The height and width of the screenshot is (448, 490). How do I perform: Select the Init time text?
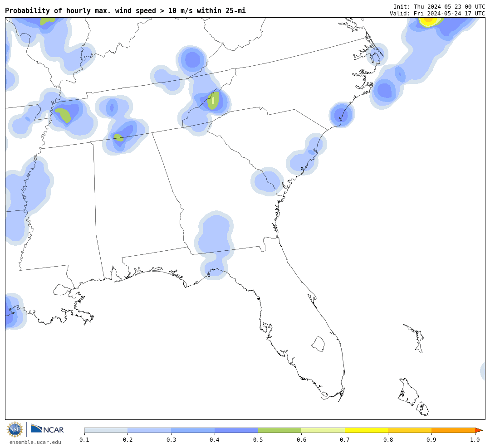click(439, 6)
